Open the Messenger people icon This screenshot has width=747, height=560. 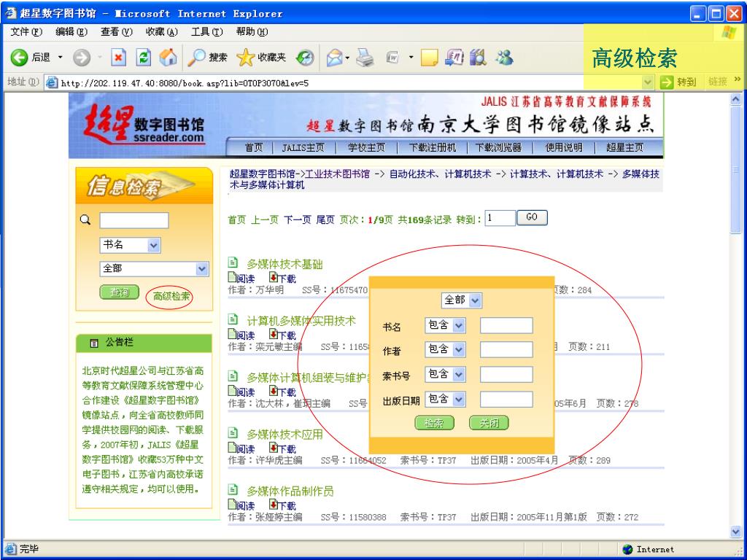click(504, 58)
